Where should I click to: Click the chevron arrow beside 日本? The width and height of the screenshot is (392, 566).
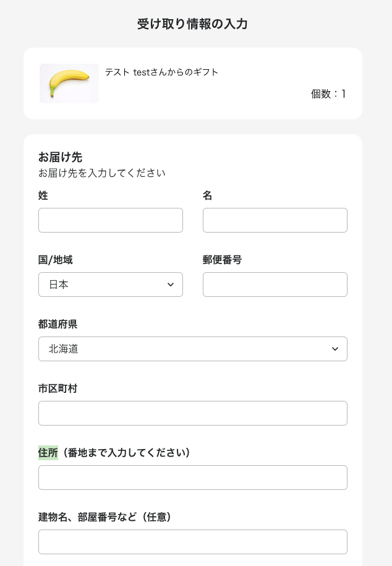[x=171, y=285]
